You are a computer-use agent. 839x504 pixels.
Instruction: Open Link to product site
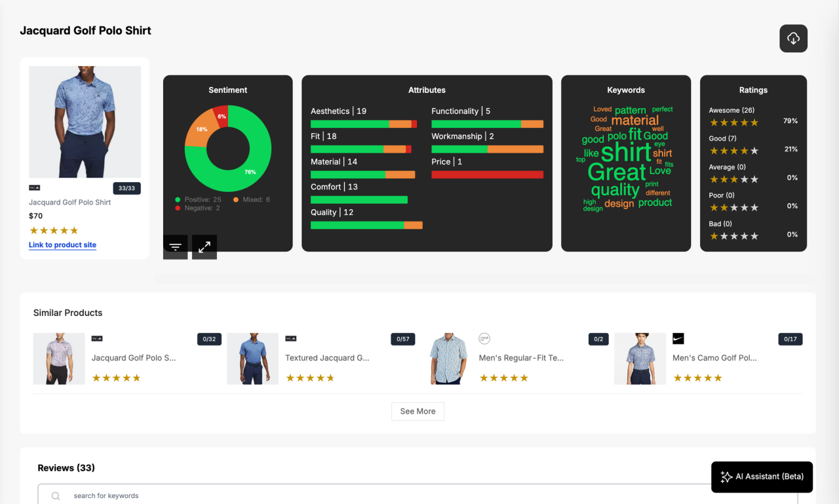click(x=62, y=244)
